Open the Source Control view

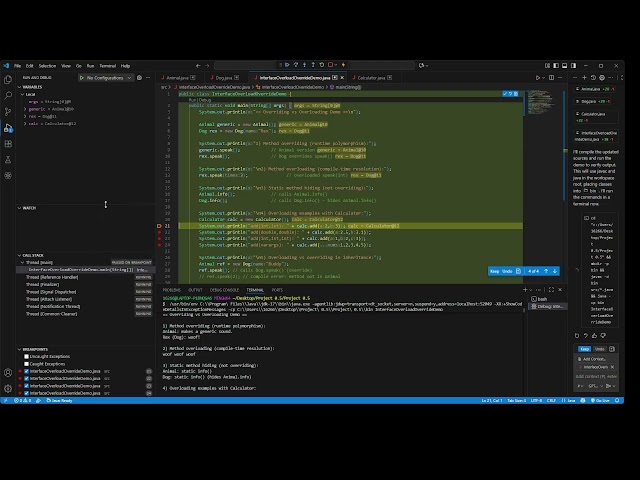click(x=7, y=111)
